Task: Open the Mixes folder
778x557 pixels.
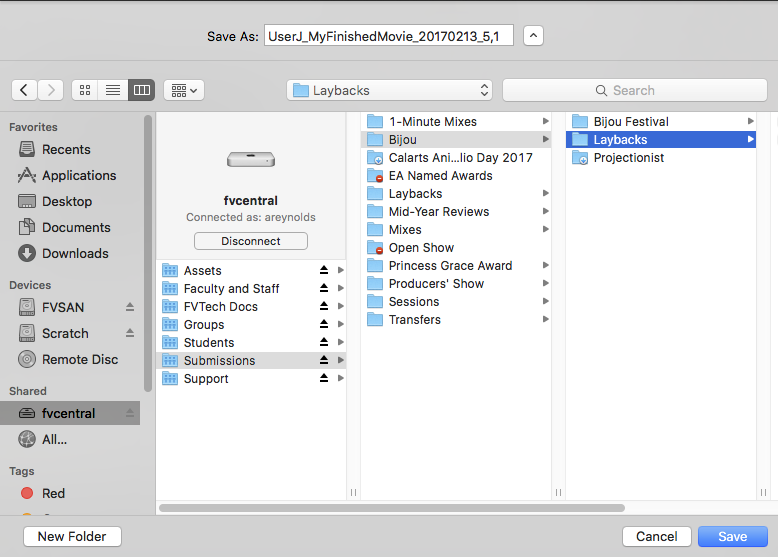Action: [456, 230]
